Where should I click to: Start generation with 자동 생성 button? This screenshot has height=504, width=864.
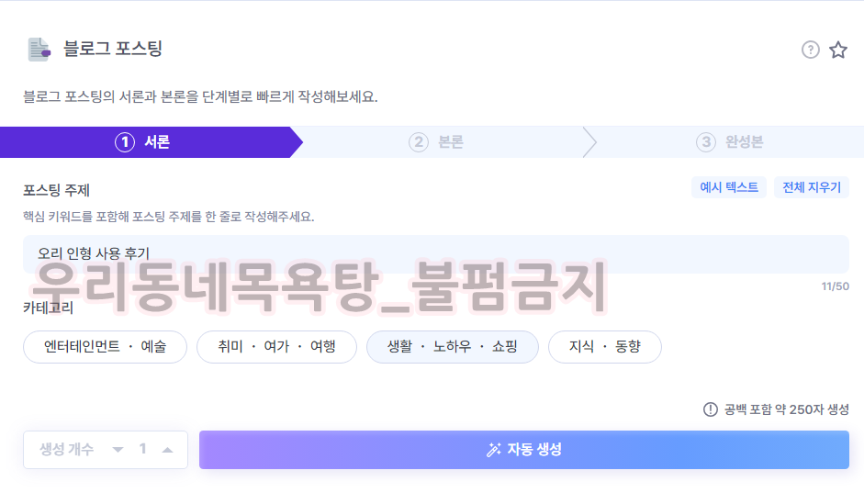(523, 450)
